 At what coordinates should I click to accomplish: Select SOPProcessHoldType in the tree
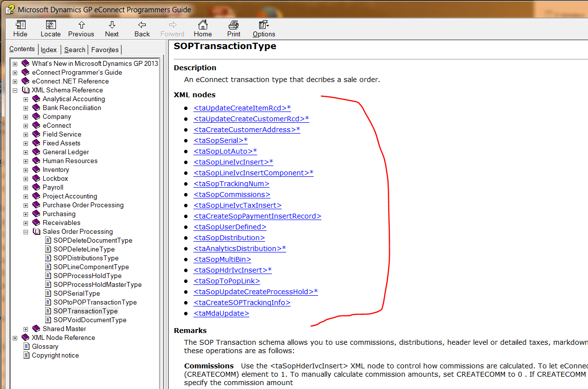pos(87,276)
